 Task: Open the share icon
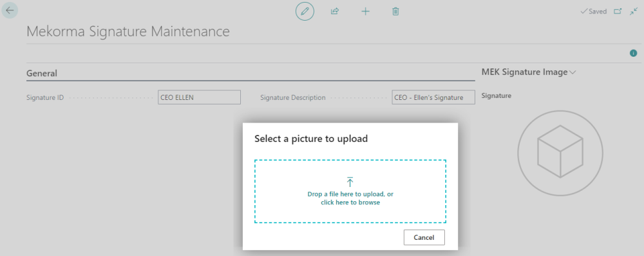click(x=335, y=12)
